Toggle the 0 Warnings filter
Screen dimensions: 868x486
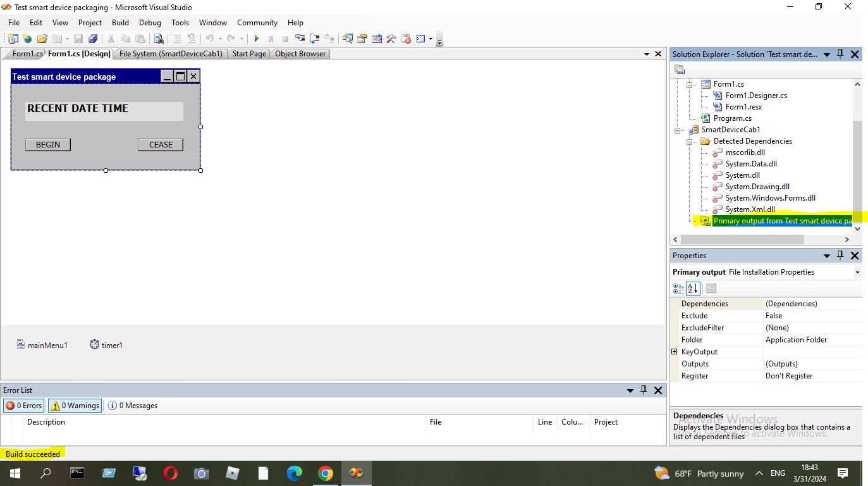[x=75, y=406]
